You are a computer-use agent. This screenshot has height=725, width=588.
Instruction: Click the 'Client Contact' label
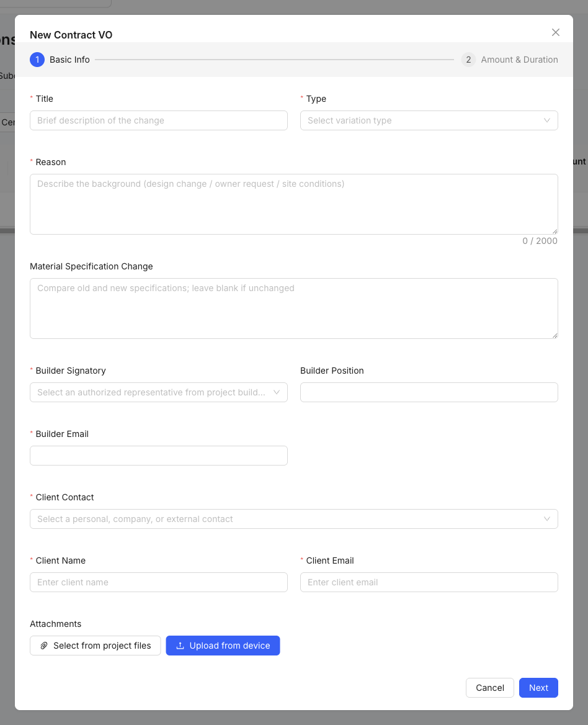(65, 498)
